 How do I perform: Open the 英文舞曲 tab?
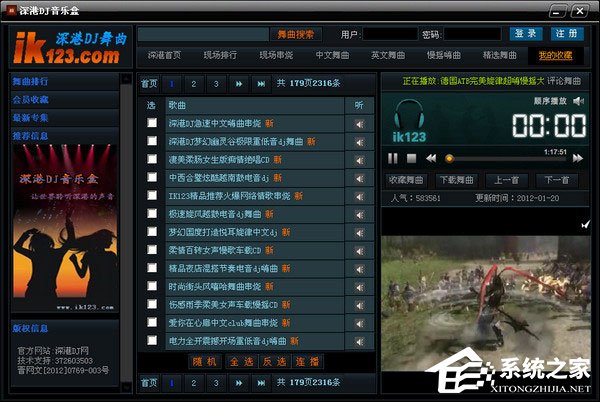[x=388, y=55]
